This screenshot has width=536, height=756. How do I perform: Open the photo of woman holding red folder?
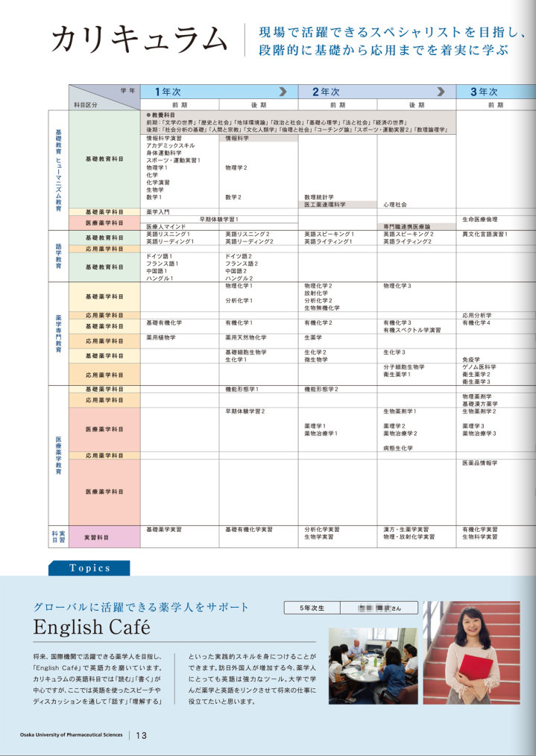tap(471, 652)
